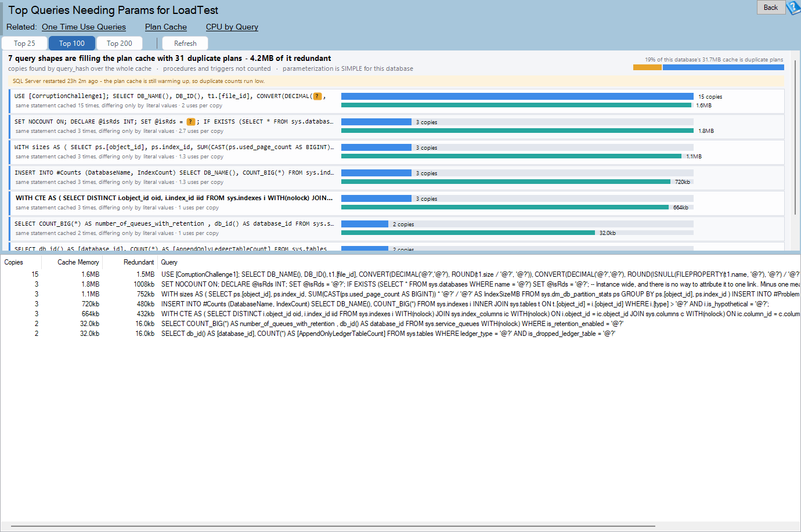Select the Top 100 tab
Image resolution: width=801 pixels, height=532 pixels.
72,44
